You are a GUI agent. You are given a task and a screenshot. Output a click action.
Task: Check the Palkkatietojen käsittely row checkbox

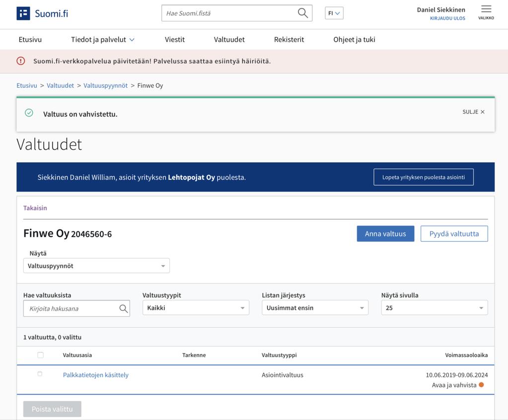(40, 374)
